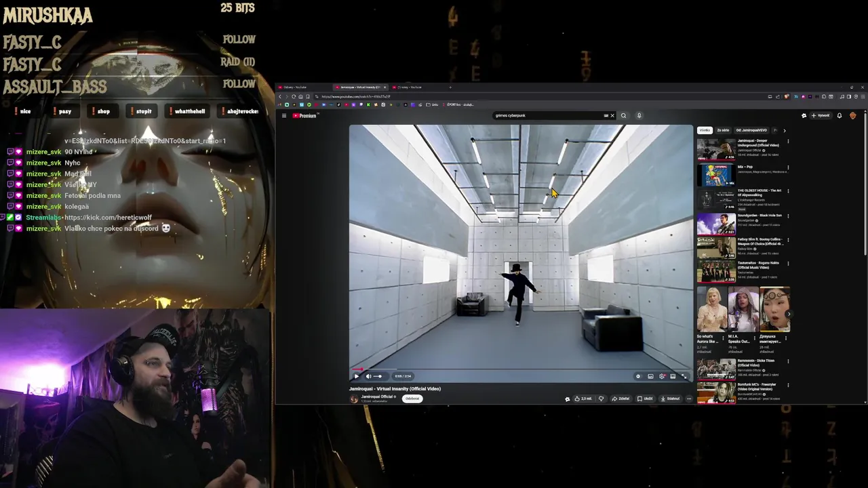Open Rammstein Dicke Titten thumbnail
This screenshot has width=868, height=488.
pyautogui.click(x=716, y=369)
